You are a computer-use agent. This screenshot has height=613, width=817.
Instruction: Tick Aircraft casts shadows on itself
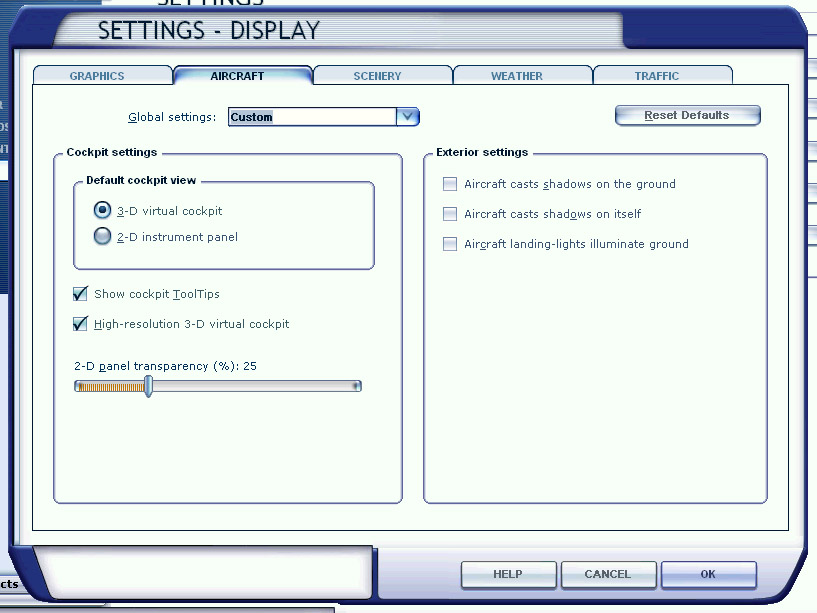coord(450,214)
